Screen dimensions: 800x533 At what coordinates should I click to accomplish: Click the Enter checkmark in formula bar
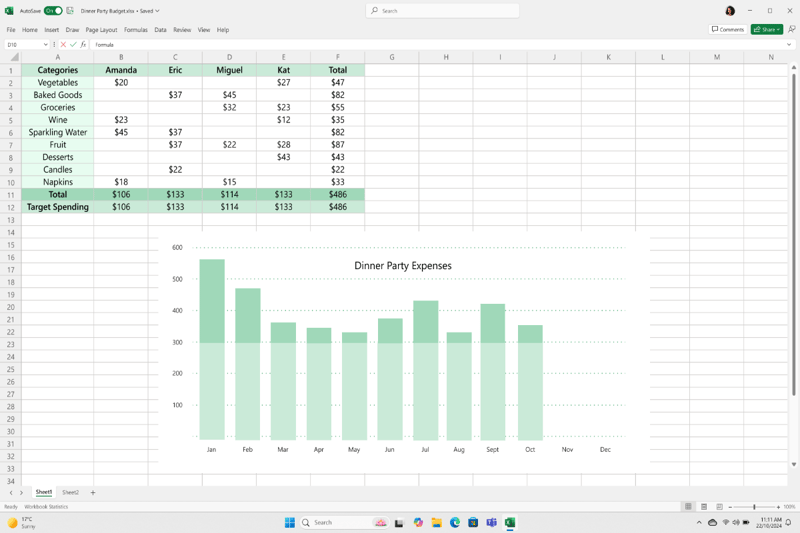tap(73, 45)
